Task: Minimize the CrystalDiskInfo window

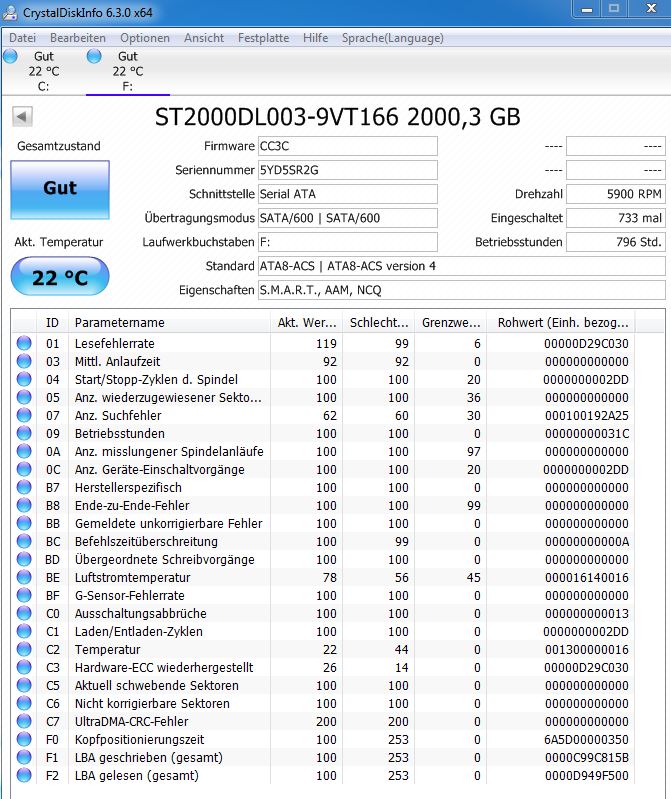Action: (x=587, y=9)
